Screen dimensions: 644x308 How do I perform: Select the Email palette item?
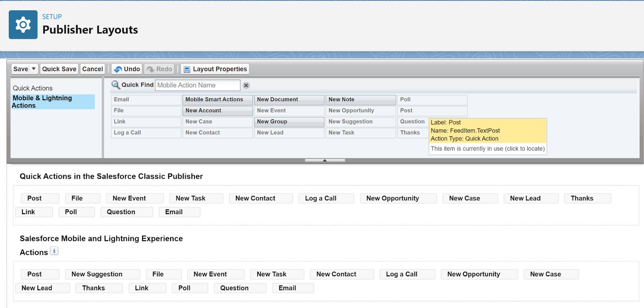146,99
